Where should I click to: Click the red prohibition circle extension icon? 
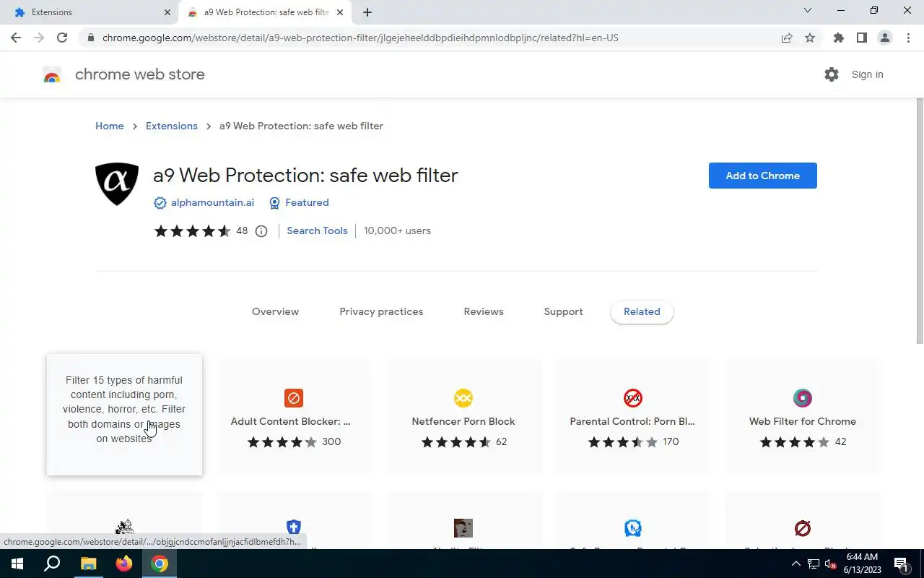(x=803, y=528)
